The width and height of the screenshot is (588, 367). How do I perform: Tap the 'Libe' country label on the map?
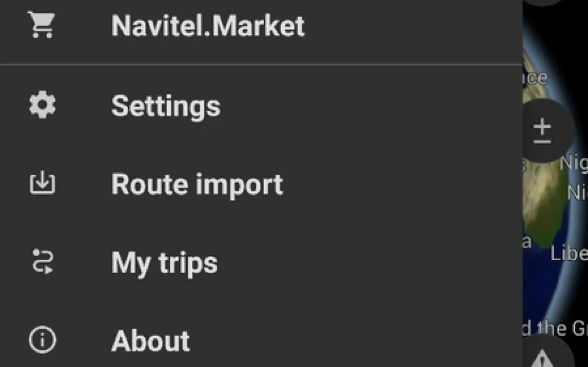point(569,253)
